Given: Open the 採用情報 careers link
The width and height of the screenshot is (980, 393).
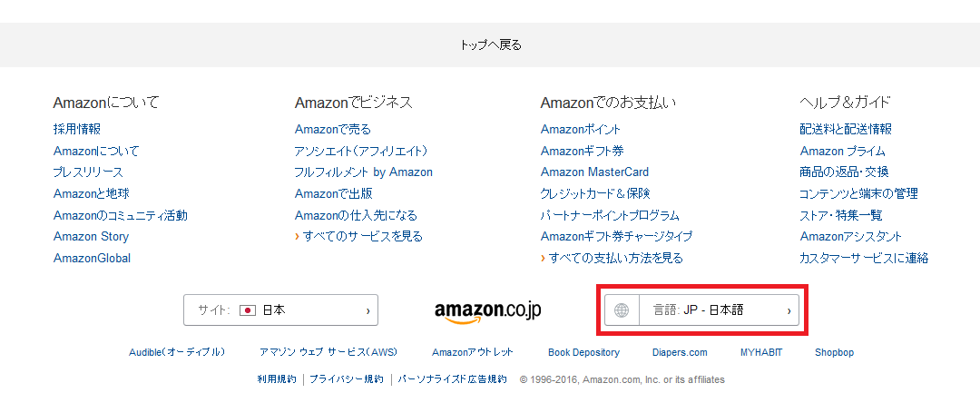Looking at the screenshot, I should 77,130.
